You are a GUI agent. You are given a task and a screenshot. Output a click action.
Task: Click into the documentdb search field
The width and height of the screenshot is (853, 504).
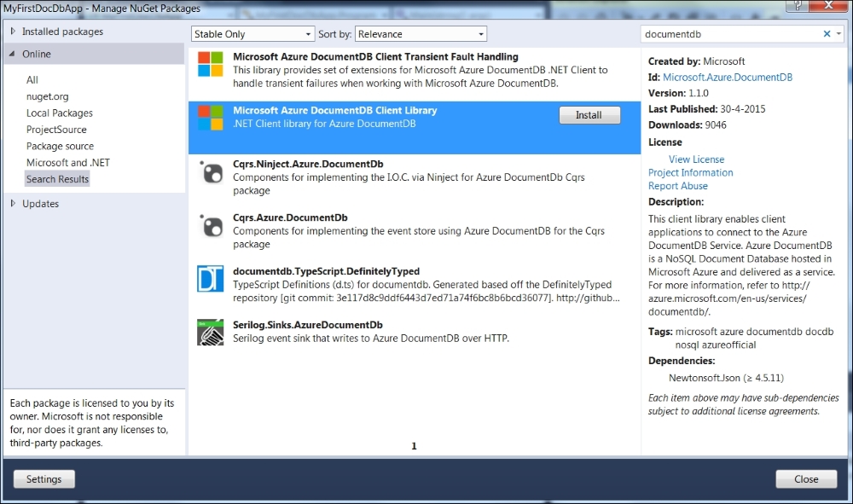729,34
